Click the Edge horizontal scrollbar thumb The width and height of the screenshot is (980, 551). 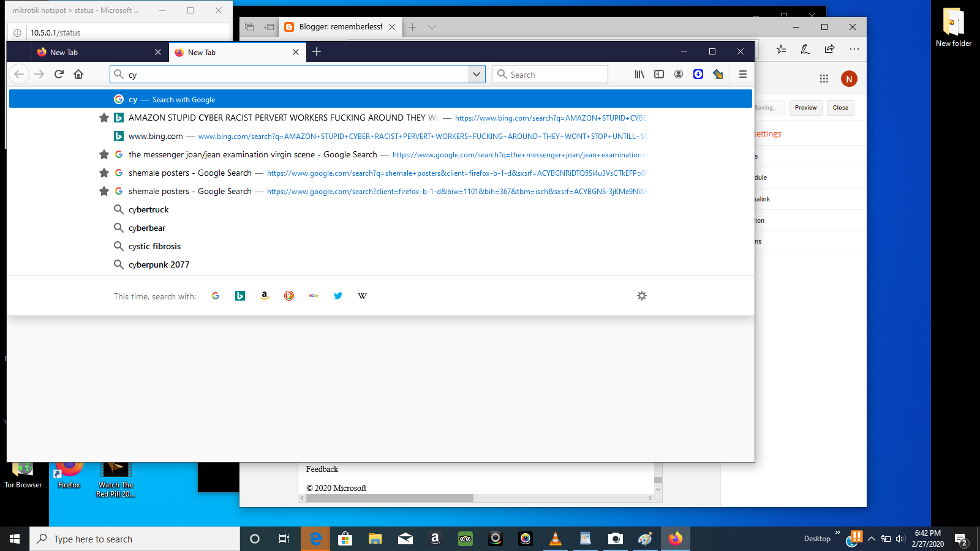pos(390,498)
